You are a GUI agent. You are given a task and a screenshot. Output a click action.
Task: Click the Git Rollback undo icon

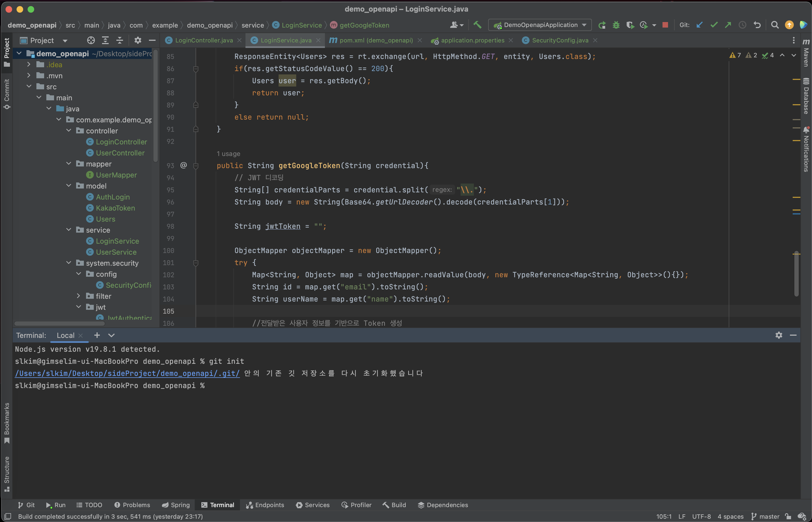tap(757, 25)
